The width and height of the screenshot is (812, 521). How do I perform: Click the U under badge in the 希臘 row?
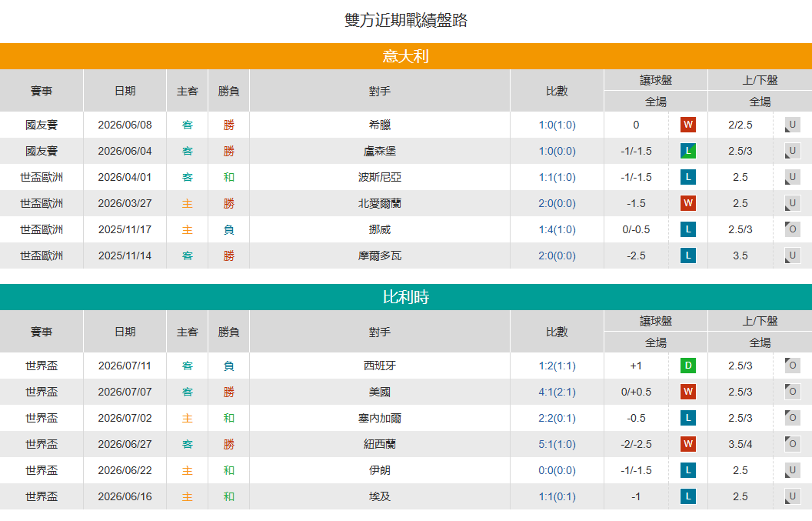pos(792,125)
